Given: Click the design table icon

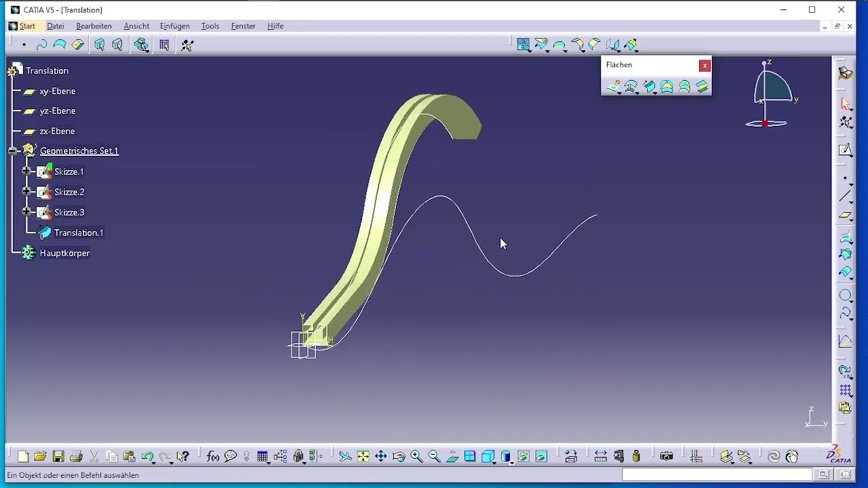Looking at the screenshot, I should [x=262, y=457].
